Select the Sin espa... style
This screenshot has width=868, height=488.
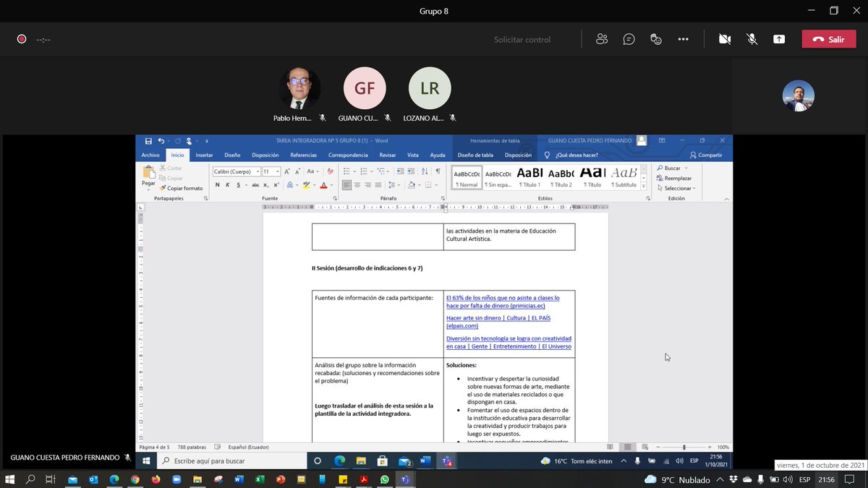point(498,177)
